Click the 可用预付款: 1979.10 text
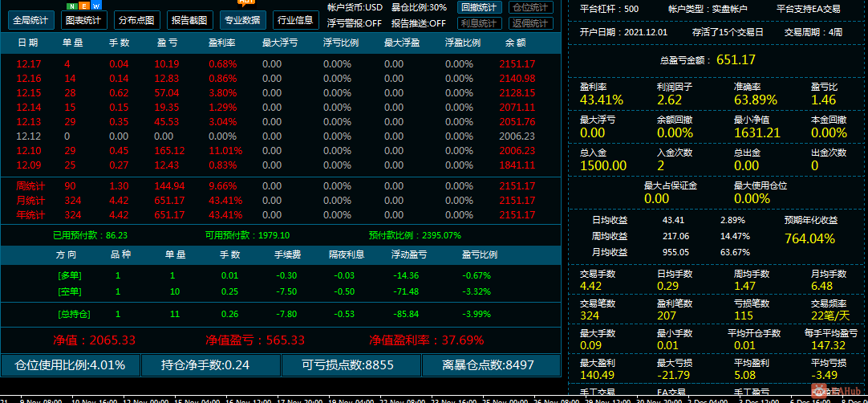Viewport: 868px width, 403px height. pyautogui.click(x=247, y=235)
